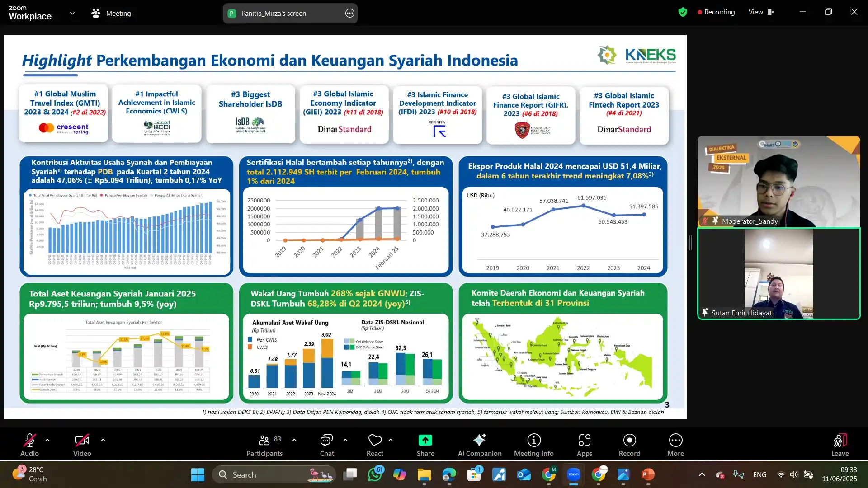
Task: Open the Apps menu
Action: (x=585, y=445)
